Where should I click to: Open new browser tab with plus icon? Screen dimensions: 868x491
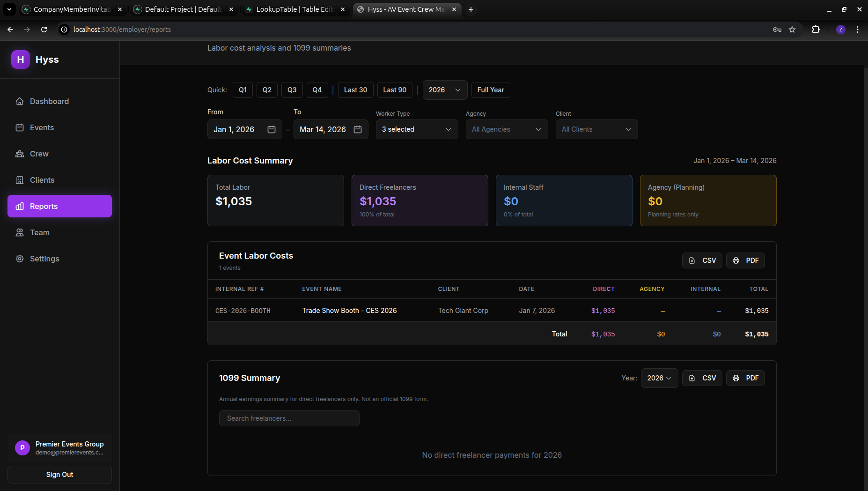pos(471,9)
